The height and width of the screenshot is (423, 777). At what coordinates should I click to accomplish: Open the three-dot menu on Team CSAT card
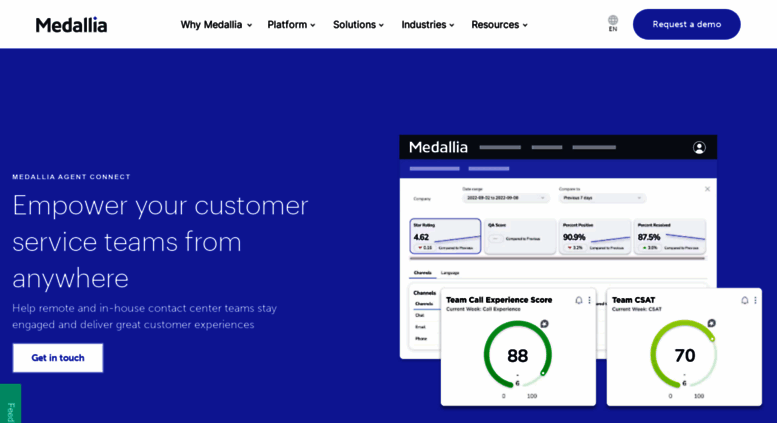tap(755, 300)
